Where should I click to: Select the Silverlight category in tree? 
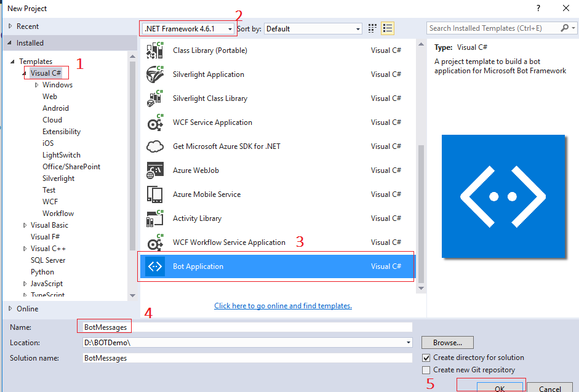click(x=58, y=178)
